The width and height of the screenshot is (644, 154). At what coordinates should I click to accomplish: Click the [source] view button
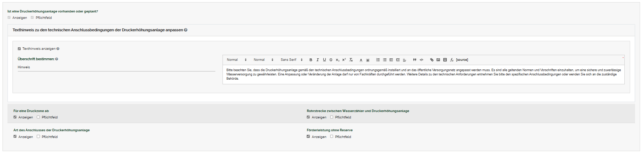pyautogui.click(x=462, y=60)
